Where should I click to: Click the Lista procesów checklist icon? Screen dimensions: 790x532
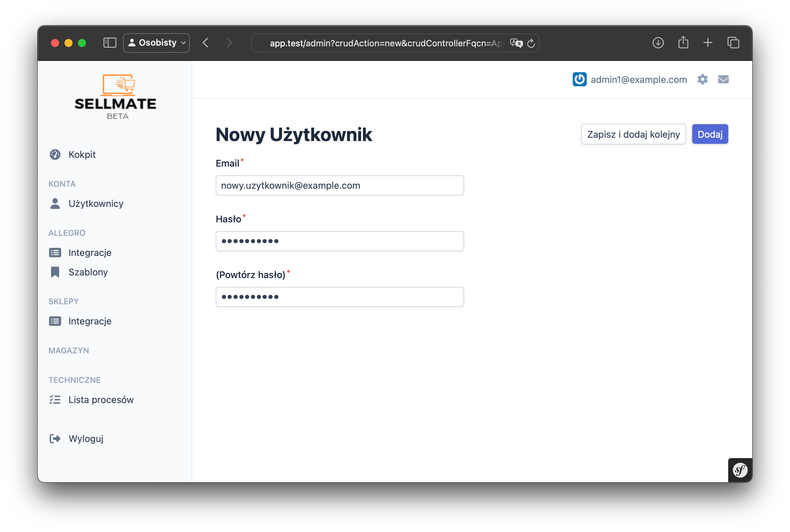point(55,400)
